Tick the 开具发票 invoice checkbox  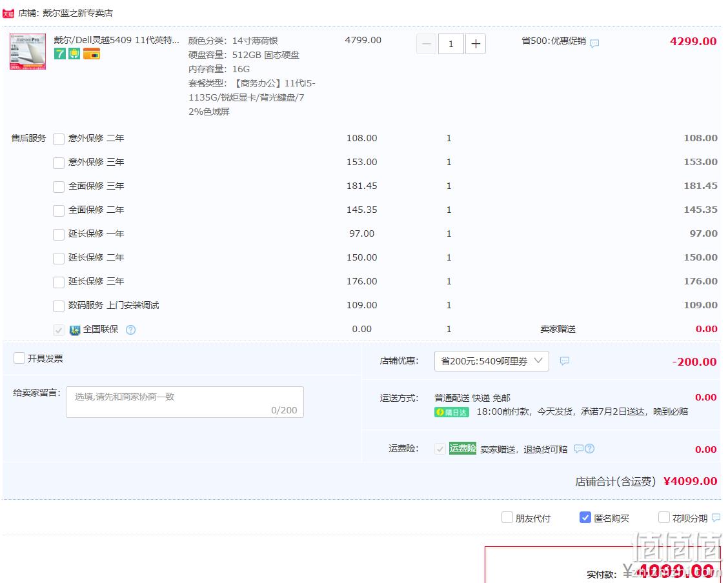19,358
